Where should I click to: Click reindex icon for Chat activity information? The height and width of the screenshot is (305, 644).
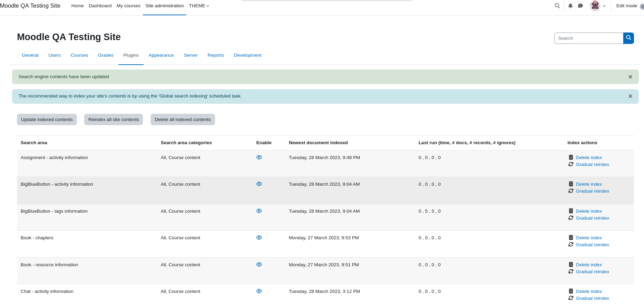571,298
